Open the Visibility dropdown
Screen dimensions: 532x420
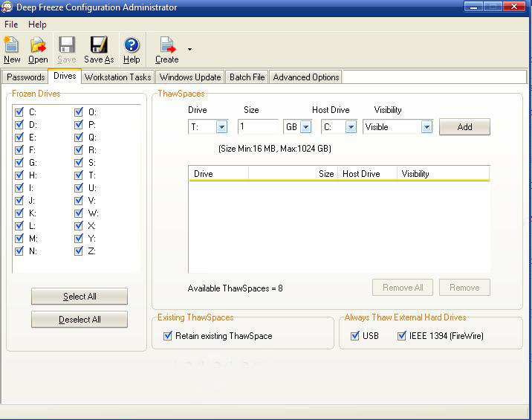(426, 127)
